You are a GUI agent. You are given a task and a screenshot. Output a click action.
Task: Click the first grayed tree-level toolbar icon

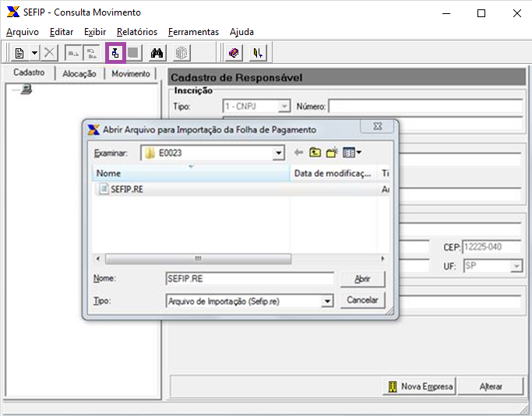pyautogui.click(x=73, y=53)
